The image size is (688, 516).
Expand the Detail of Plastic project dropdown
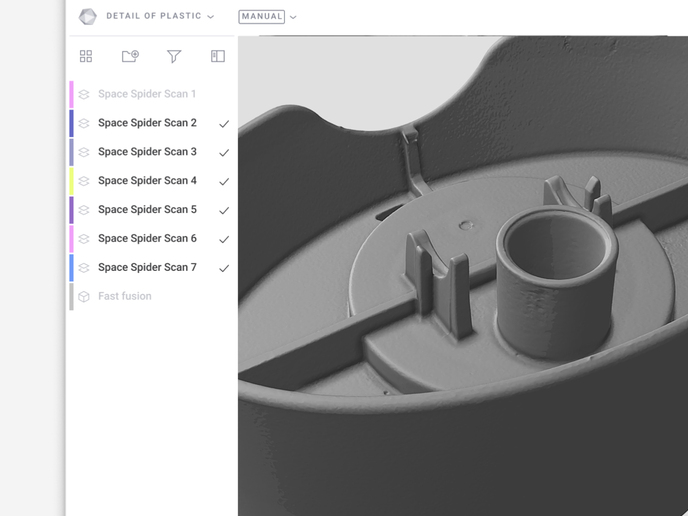tap(210, 17)
